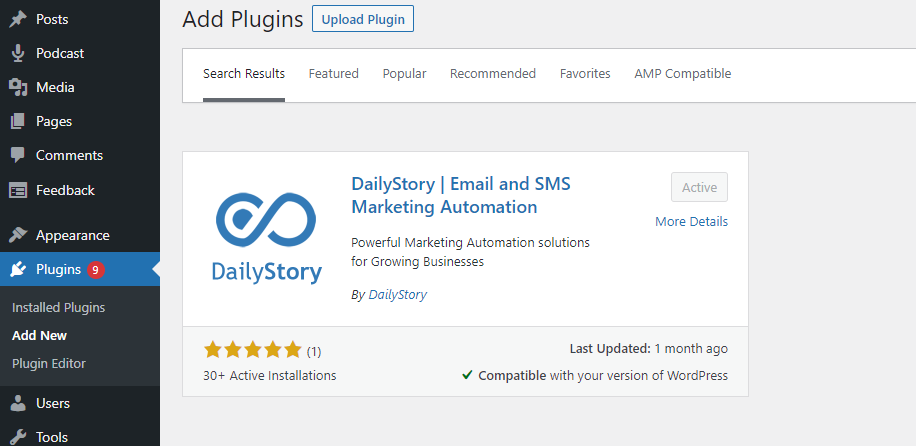Image resolution: width=916 pixels, height=446 pixels.
Task: Click the disabled Active button
Action: (699, 187)
